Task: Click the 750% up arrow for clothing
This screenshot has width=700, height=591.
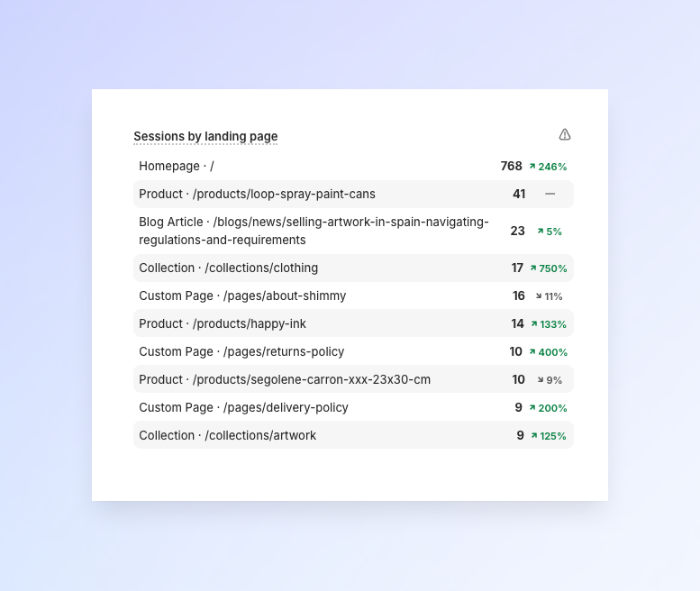Action: coord(533,268)
